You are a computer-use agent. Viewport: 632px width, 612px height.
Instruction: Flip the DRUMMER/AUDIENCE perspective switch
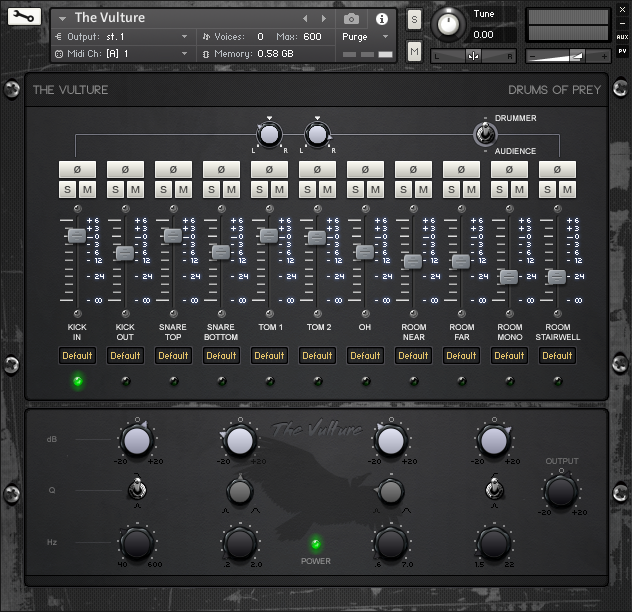coord(484,134)
